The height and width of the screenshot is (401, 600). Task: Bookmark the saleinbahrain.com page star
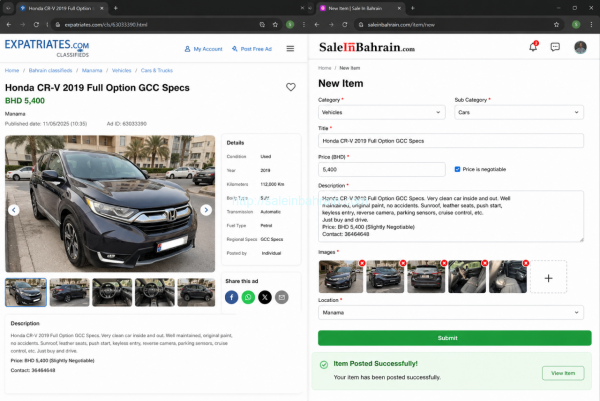pyautogui.click(x=556, y=24)
